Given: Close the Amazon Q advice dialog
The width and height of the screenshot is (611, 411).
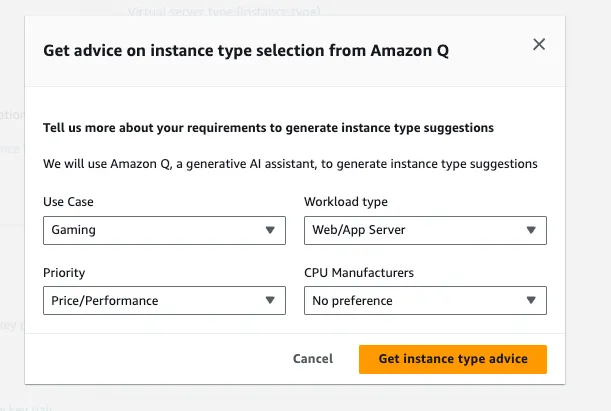Looking at the screenshot, I should tap(539, 44).
